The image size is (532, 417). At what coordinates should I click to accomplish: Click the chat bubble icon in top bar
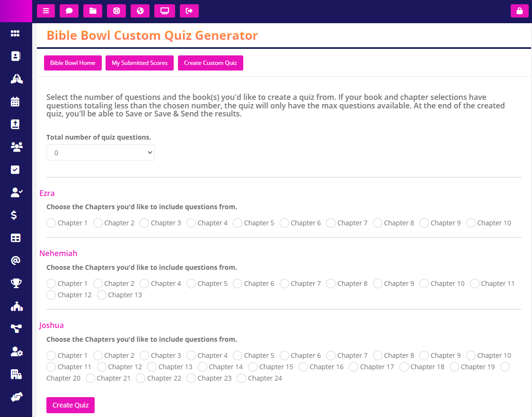(x=69, y=11)
